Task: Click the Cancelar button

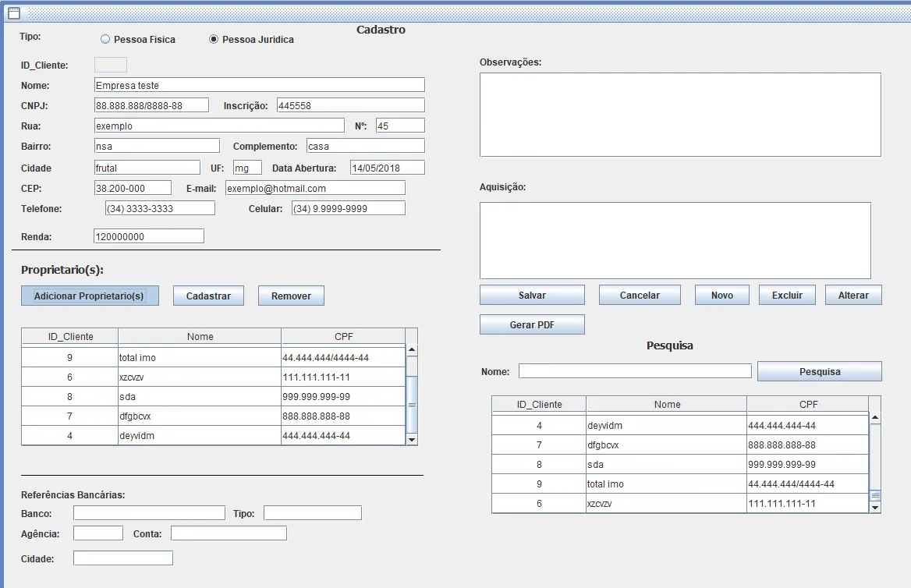Action: click(x=640, y=295)
